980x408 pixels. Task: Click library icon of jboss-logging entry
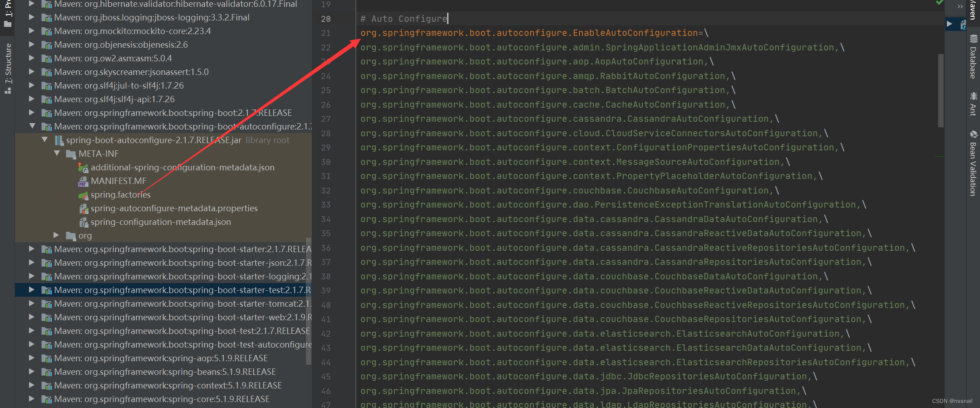pyautogui.click(x=46, y=18)
